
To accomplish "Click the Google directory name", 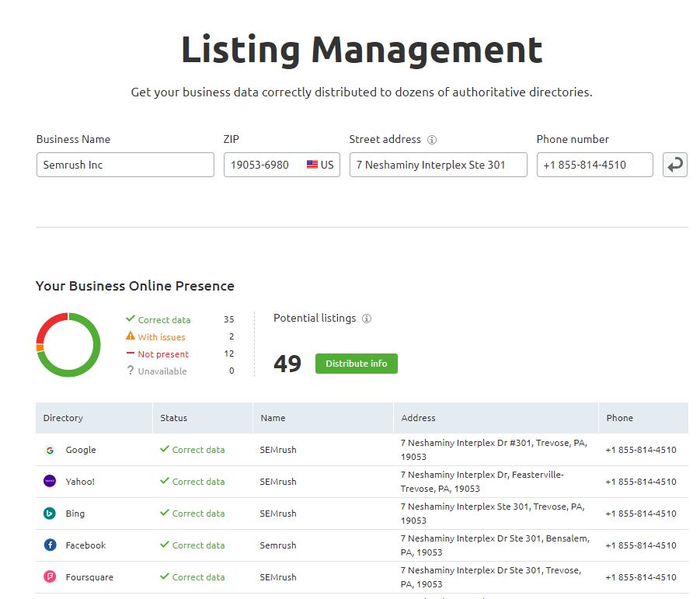I will click(x=81, y=450).
